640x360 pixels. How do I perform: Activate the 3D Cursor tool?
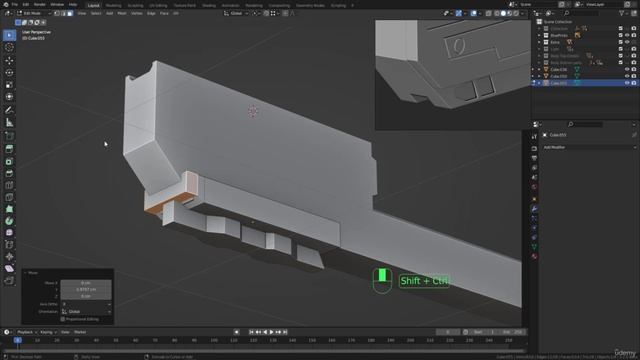tap(9, 47)
